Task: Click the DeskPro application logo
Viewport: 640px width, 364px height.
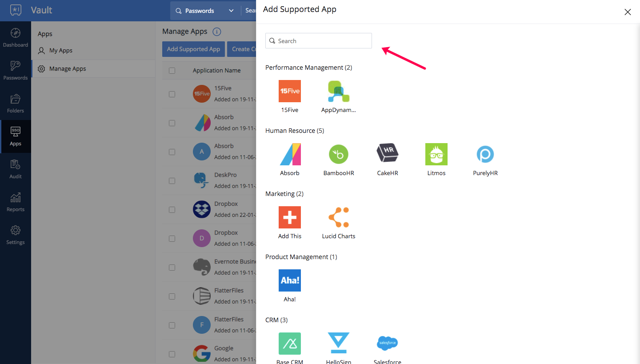Action: tap(202, 180)
